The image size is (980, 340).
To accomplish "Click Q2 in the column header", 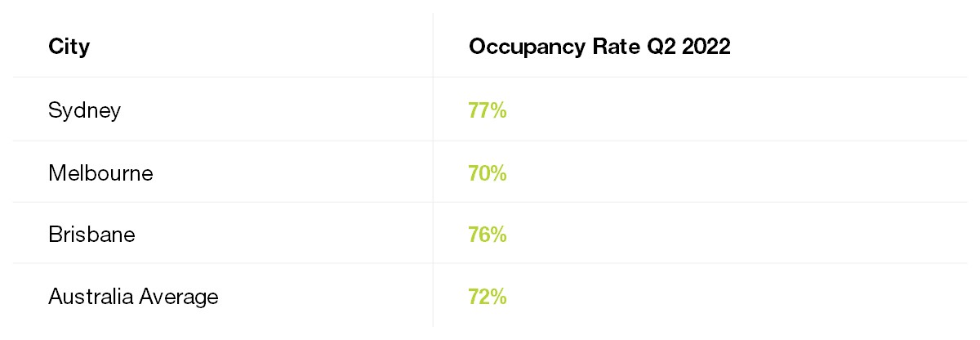I will [656, 47].
